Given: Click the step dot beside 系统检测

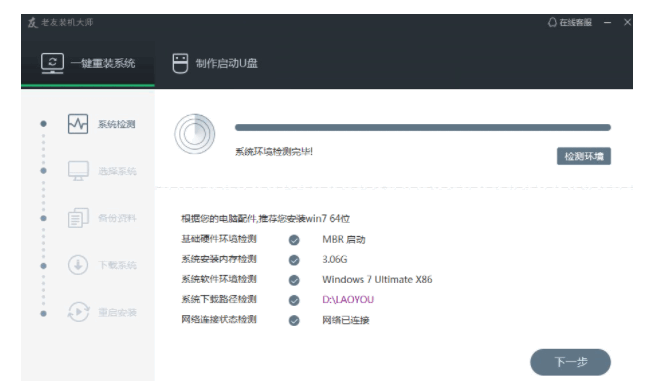Looking at the screenshot, I should tap(43, 124).
